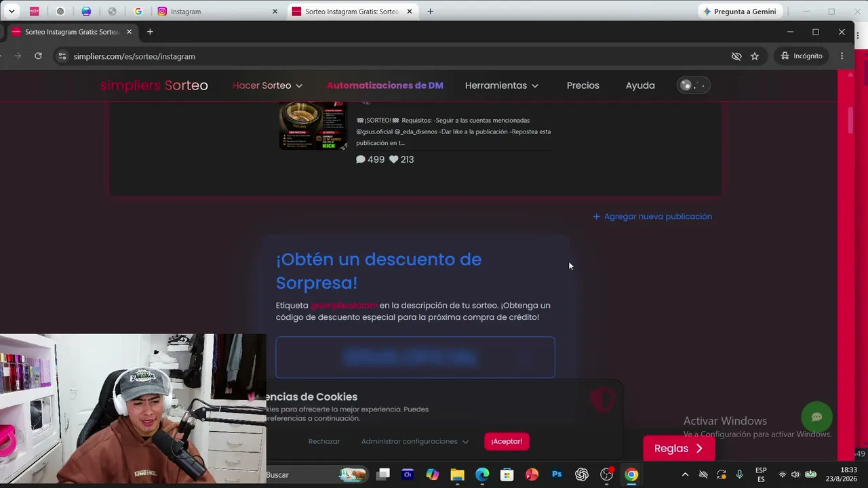Viewport: 868px width, 488px height.
Task: Open the ESP ES language switcher
Action: (x=761, y=474)
